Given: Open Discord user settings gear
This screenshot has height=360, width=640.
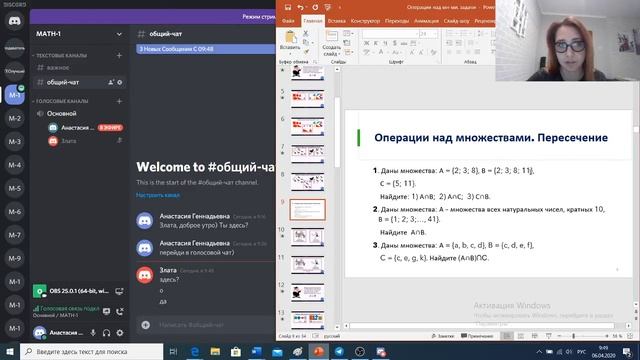Looking at the screenshot, I should 120,333.
